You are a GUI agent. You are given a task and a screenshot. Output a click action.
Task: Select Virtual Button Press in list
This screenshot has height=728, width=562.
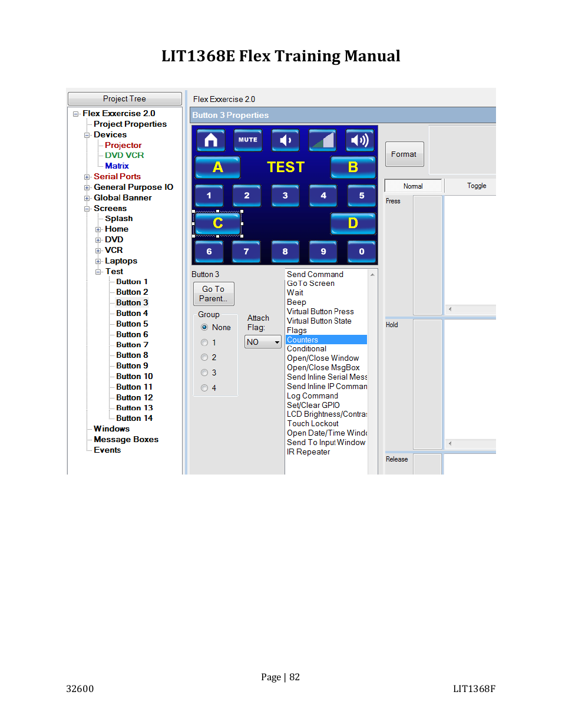point(320,311)
